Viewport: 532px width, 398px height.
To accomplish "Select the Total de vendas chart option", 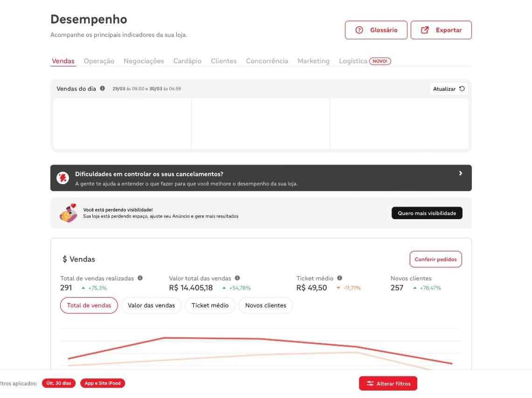I will pyautogui.click(x=89, y=306).
